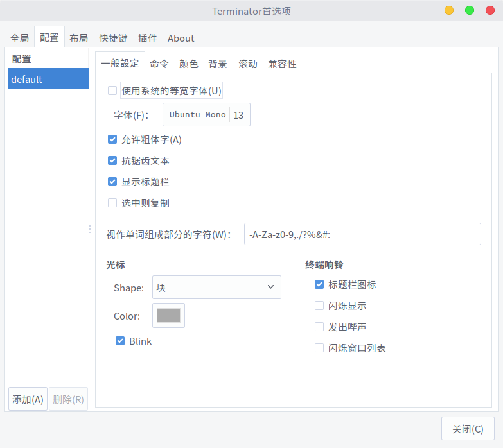The width and height of the screenshot is (503, 448).
Task: Toggle 显示标题栏 checkbox
Action: point(112,182)
